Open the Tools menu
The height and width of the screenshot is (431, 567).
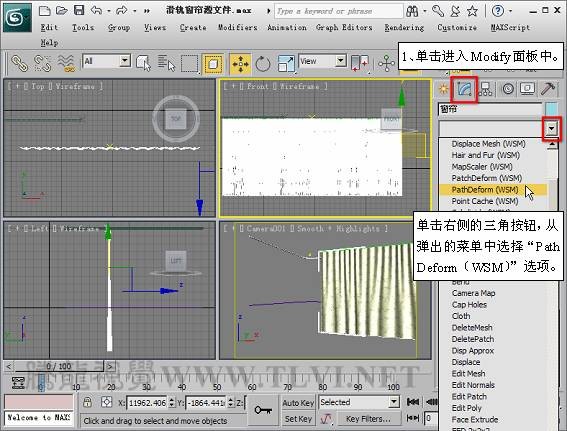point(83,27)
